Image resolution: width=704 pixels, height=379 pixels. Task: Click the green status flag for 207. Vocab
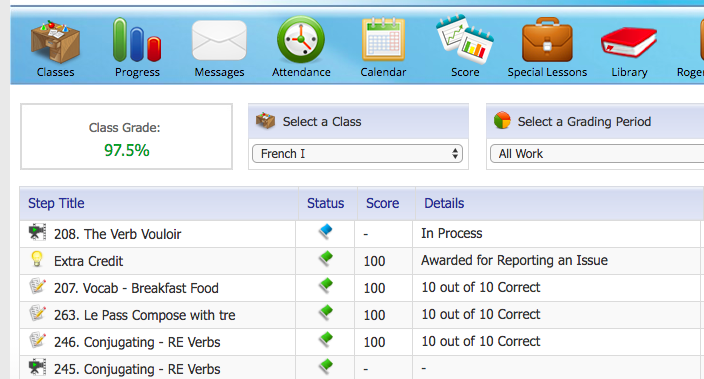(326, 286)
